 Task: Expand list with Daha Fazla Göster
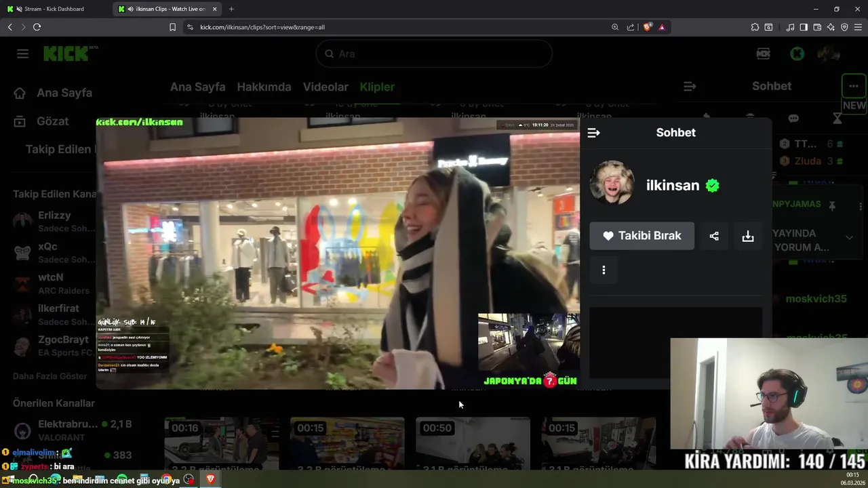(50, 376)
